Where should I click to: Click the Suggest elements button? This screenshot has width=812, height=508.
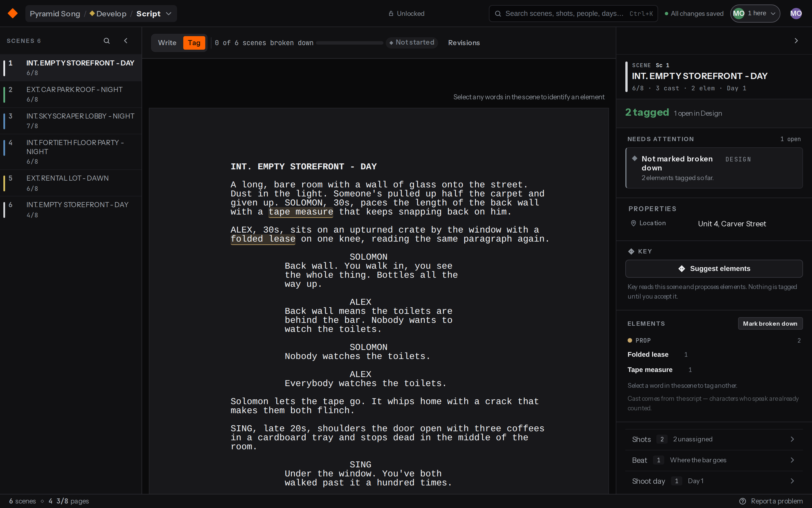pyautogui.click(x=714, y=268)
